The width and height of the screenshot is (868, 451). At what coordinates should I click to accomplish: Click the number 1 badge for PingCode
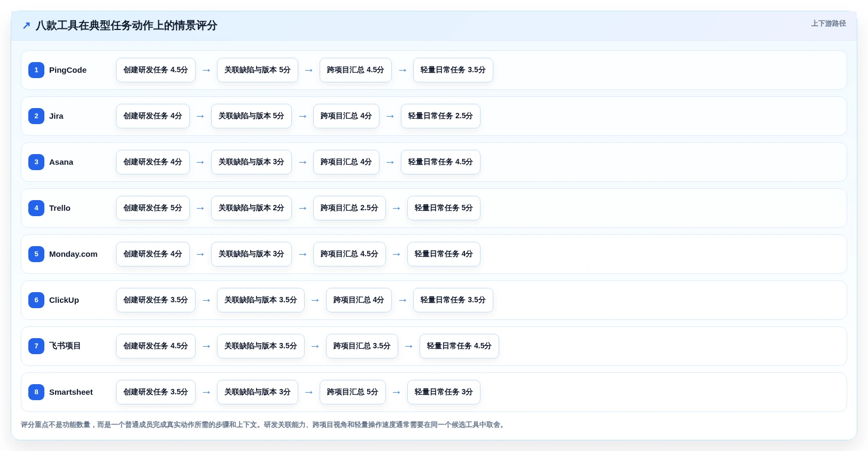click(36, 70)
